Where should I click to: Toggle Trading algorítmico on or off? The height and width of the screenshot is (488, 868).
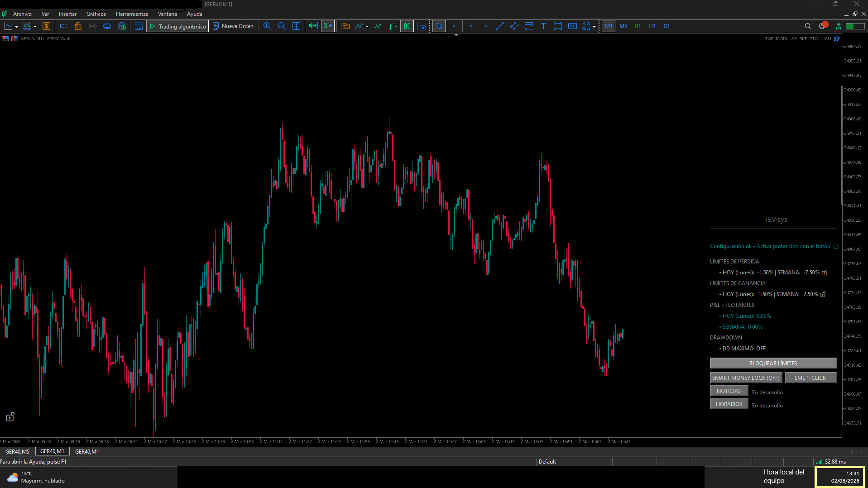click(x=177, y=26)
